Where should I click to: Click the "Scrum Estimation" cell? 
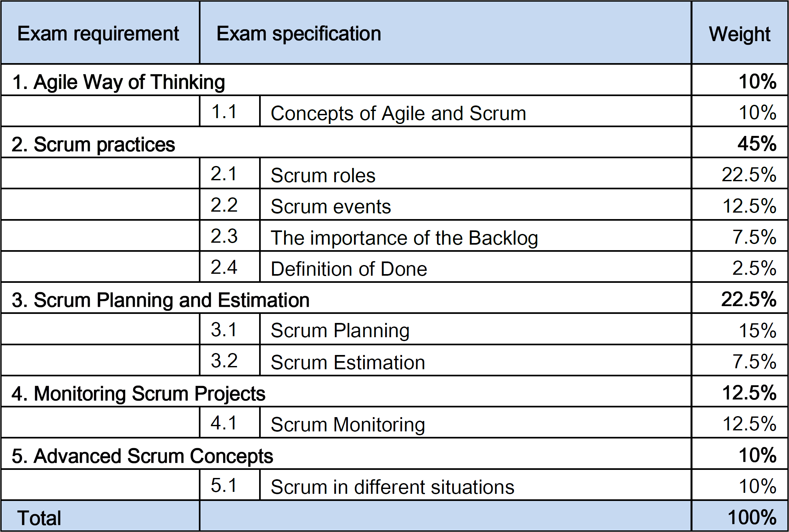475,360
